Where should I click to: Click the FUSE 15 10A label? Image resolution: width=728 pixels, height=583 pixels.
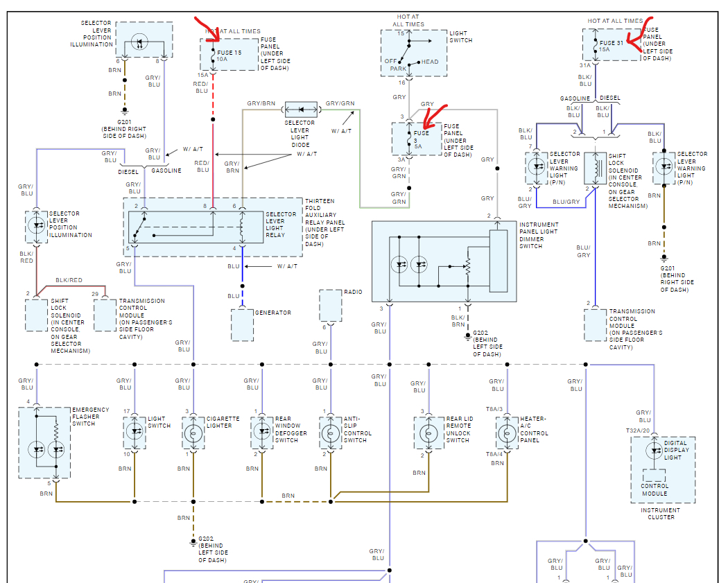tap(229, 55)
